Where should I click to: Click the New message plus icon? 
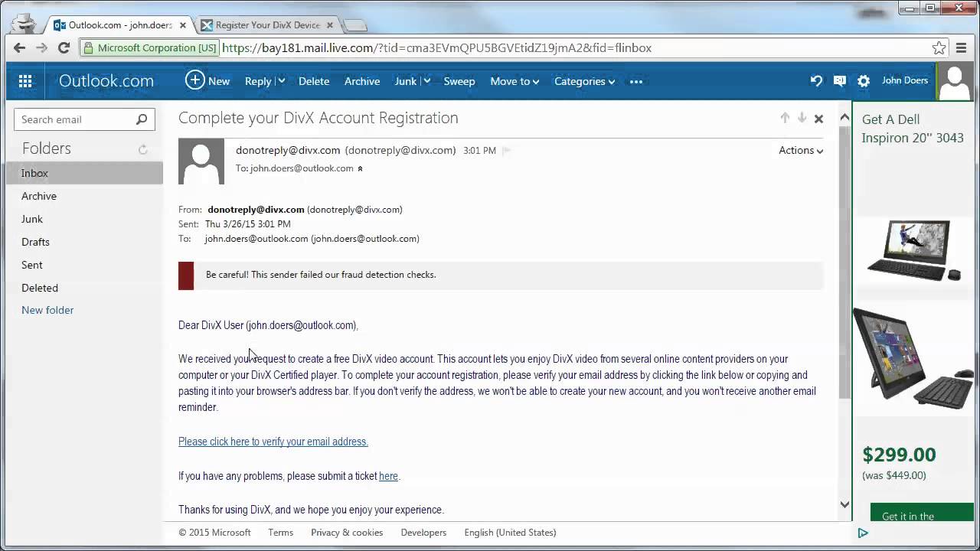click(195, 80)
